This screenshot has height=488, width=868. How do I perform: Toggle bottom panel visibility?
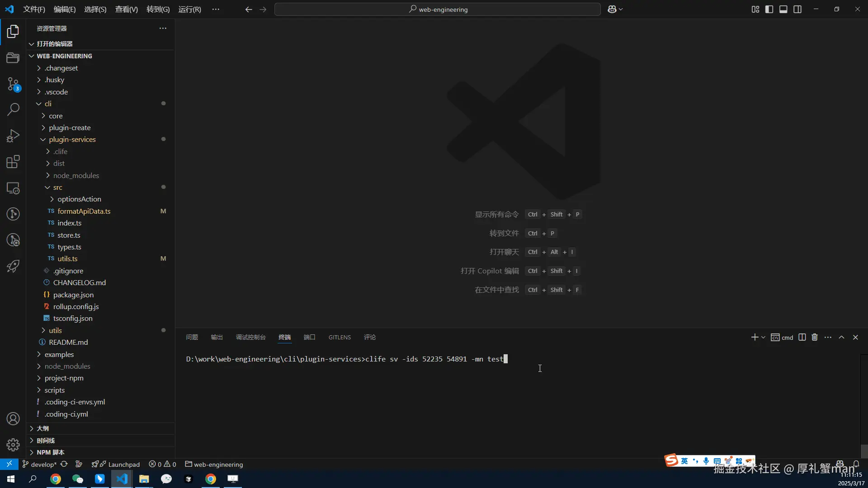[783, 9]
